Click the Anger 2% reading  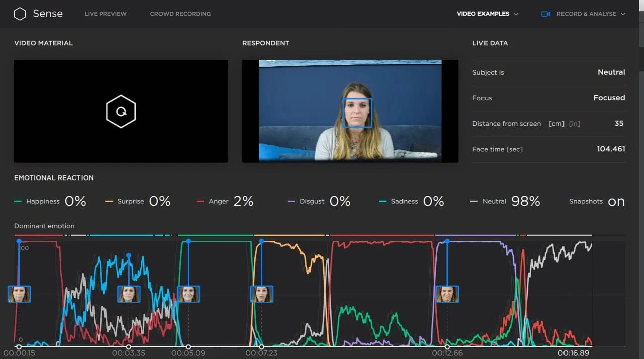[244, 201]
